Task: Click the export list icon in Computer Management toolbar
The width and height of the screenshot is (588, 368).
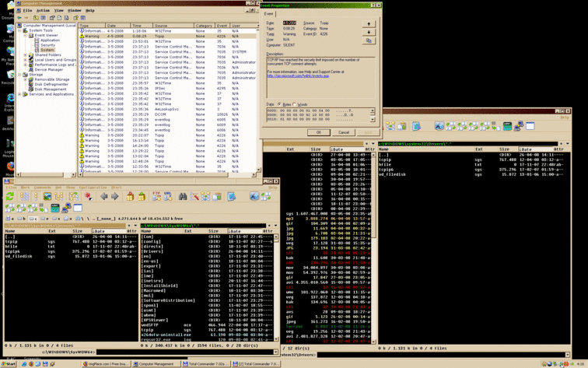Action: (67, 18)
